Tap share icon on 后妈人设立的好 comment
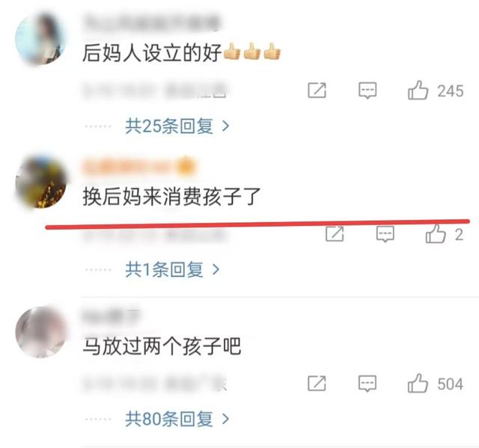The height and width of the screenshot is (448, 479). [317, 90]
